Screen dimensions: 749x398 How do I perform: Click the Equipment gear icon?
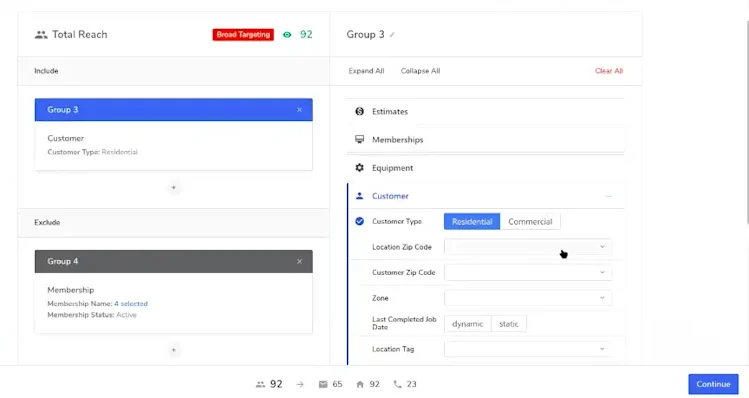360,168
